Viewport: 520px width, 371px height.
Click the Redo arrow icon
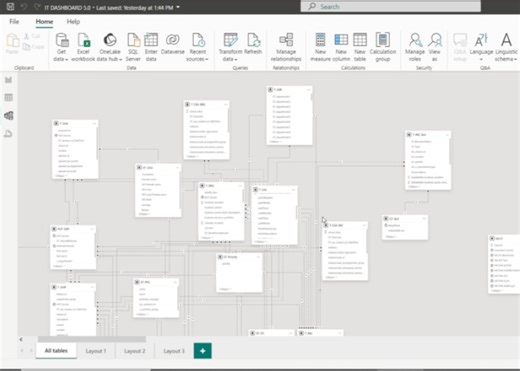point(37,7)
